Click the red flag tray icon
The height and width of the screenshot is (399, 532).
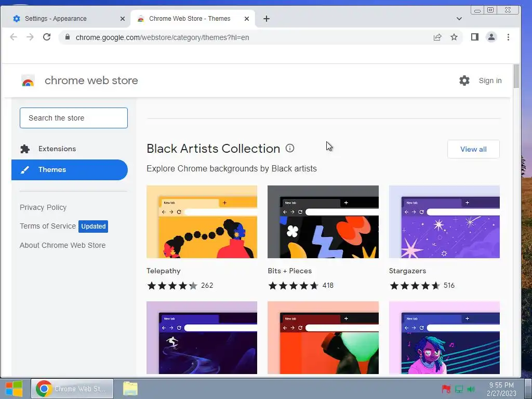[x=446, y=389]
